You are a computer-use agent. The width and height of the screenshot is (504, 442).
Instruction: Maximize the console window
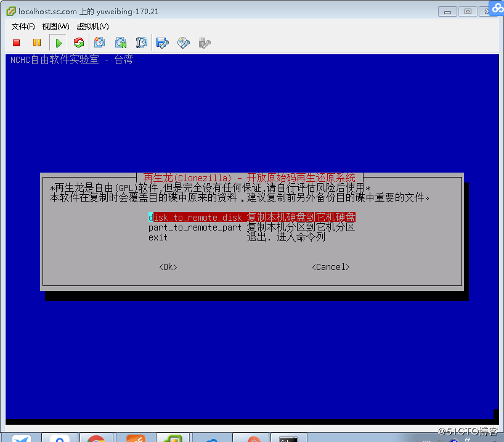[468, 12]
